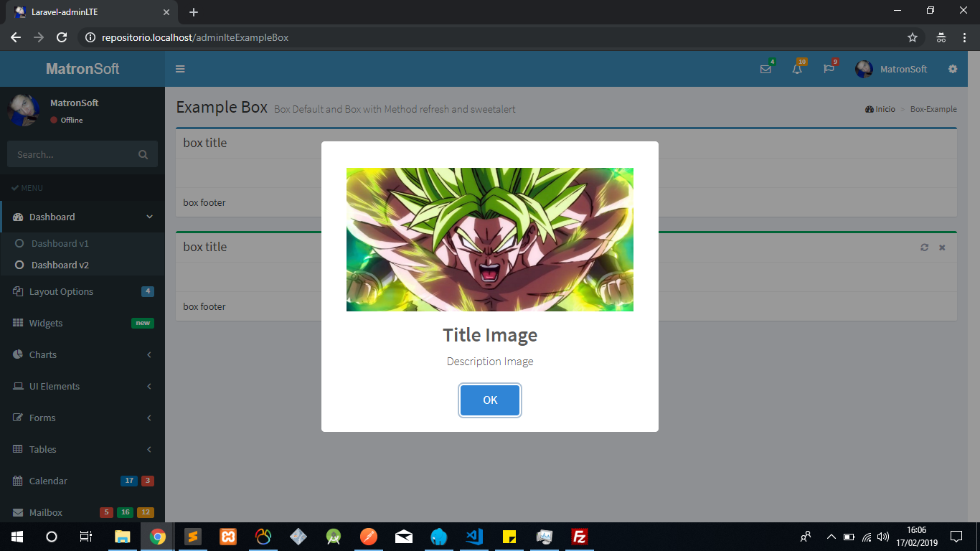Toggle the sidebar with the hamburger icon

coord(180,69)
